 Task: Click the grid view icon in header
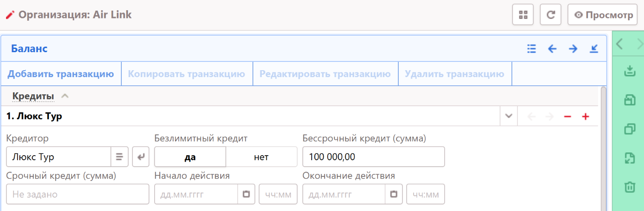click(x=523, y=15)
